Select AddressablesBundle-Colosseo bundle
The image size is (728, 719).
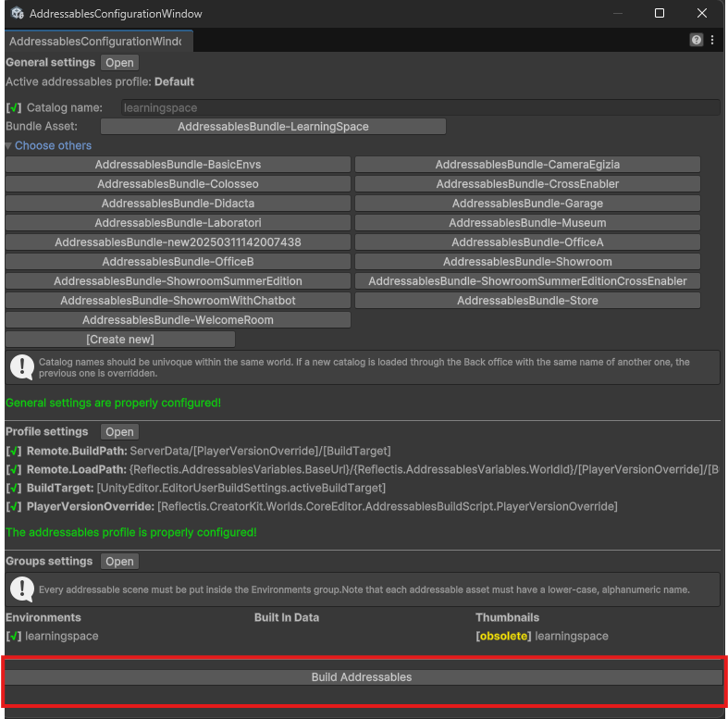178,184
